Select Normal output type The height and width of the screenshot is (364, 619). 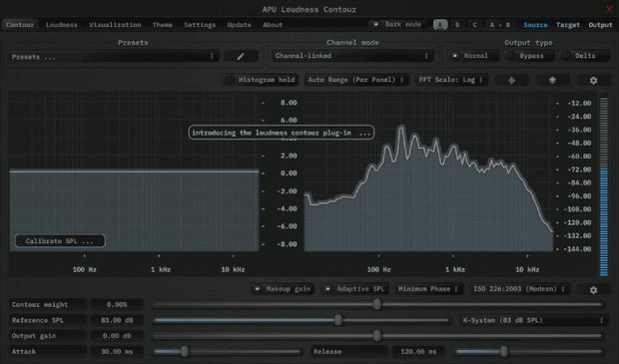click(x=473, y=56)
